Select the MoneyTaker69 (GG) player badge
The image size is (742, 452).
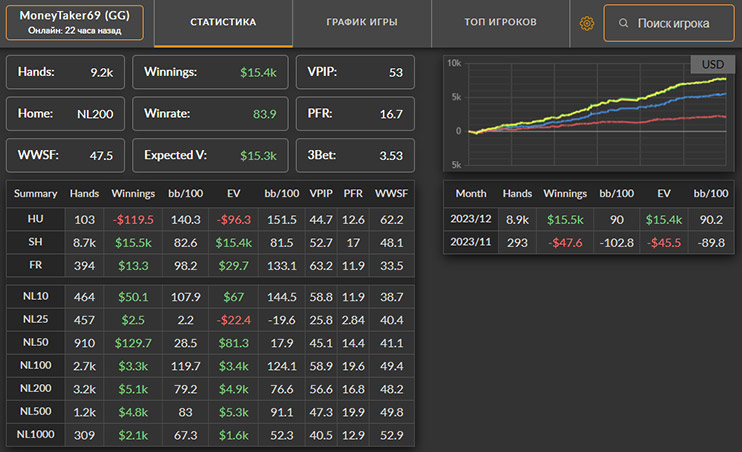[x=75, y=22]
